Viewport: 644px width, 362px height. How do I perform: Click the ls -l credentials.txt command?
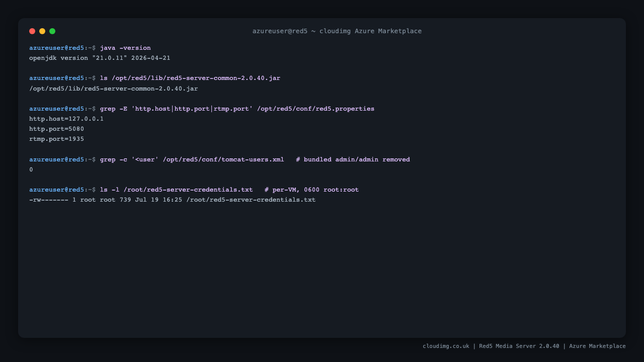(177, 190)
